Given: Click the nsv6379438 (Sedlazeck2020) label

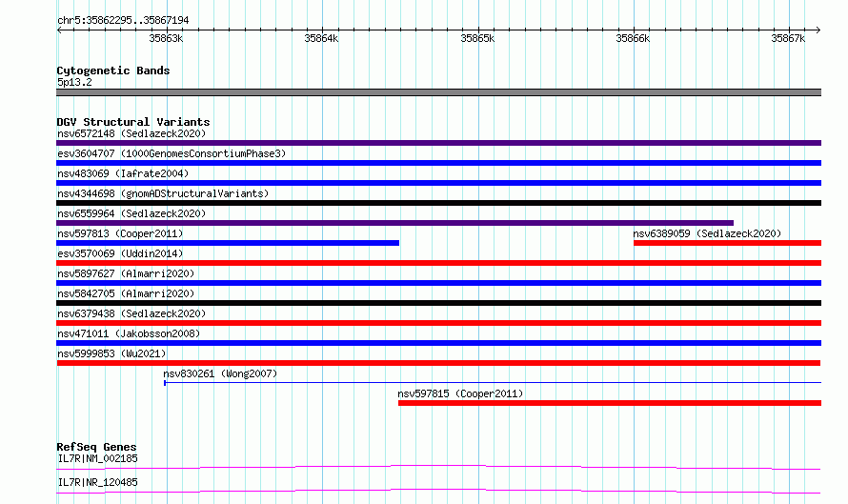Looking at the screenshot, I should [131, 313].
